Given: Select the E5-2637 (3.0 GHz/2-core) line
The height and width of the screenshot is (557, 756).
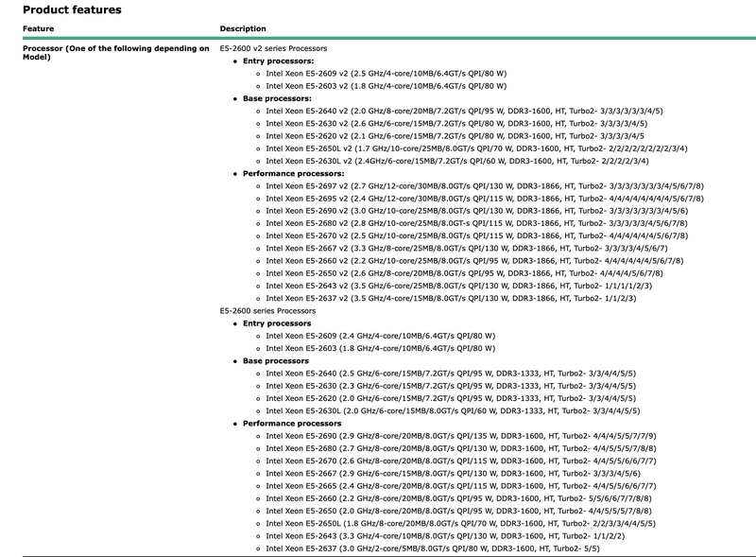Looking at the screenshot, I should (433, 548).
